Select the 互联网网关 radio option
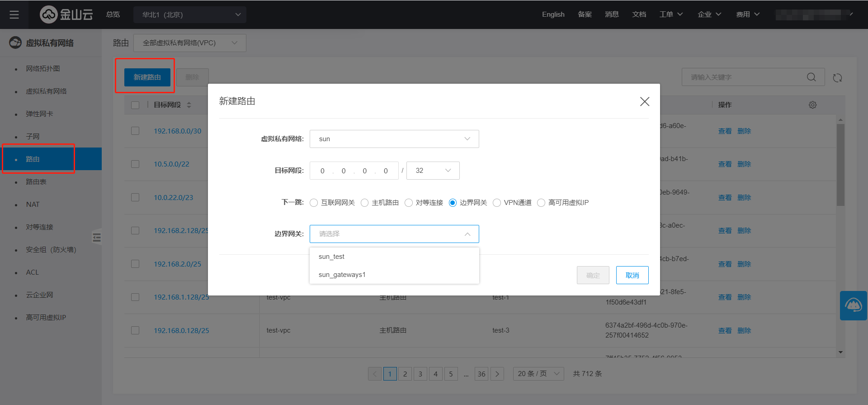868x405 pixels. [x=314, y=203]
